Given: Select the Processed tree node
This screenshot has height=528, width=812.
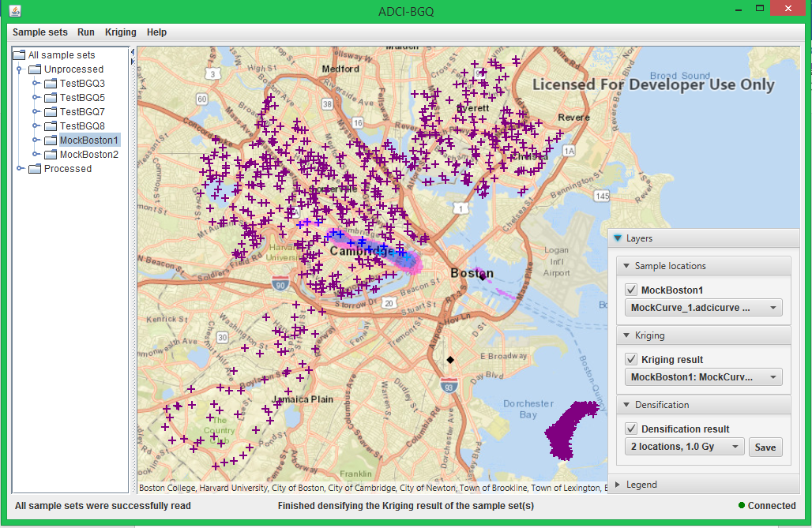Looking at the screenshot, I should pos(68,169).
